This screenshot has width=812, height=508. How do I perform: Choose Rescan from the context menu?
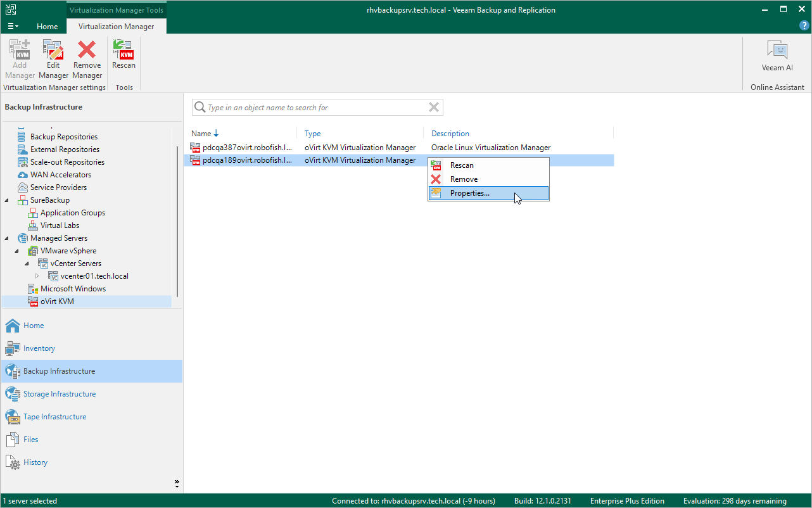pos(488,165)
